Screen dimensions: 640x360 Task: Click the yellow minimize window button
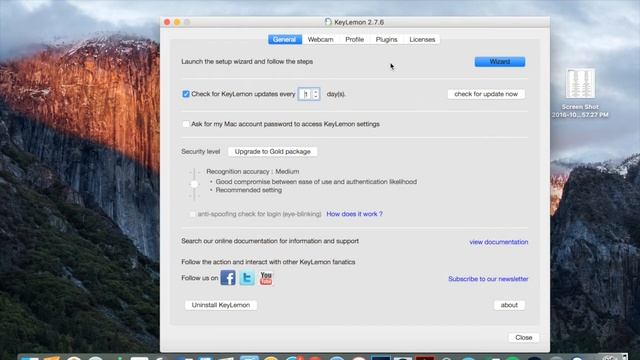177,22
